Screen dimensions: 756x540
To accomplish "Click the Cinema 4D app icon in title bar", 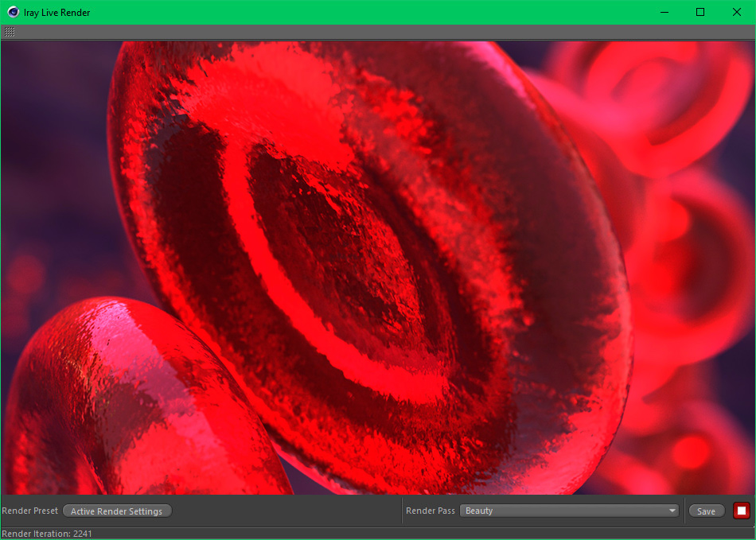I will (x=13, y=12).
